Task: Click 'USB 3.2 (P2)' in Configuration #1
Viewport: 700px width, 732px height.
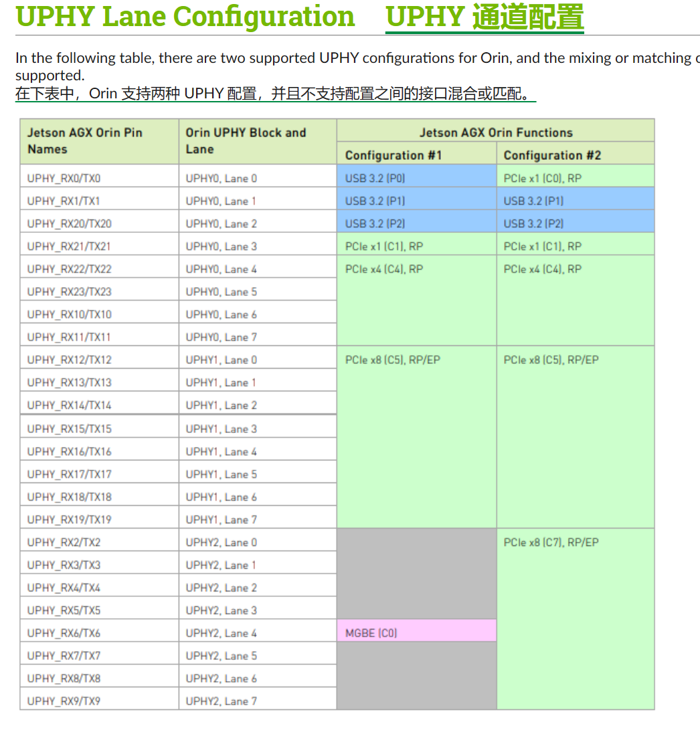Action: [416, 221]
